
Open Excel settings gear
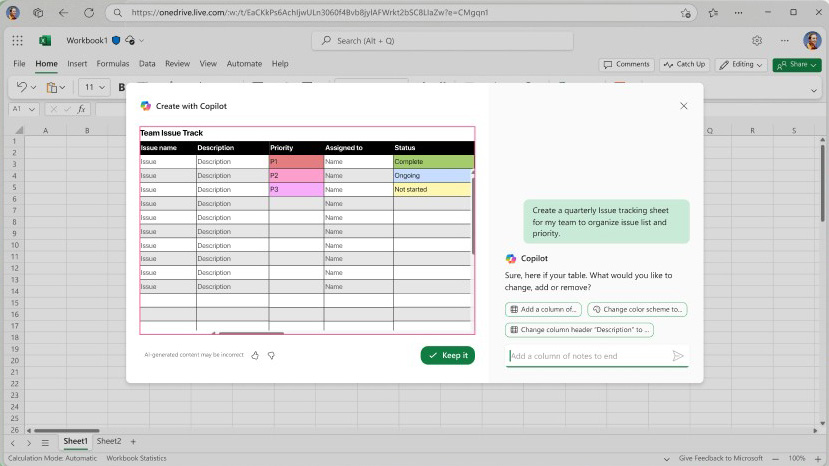[x=757, y=41]
